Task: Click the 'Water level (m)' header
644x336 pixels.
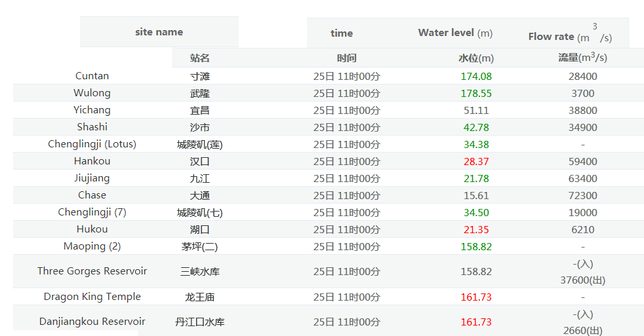Action: (x=456, y=33)
